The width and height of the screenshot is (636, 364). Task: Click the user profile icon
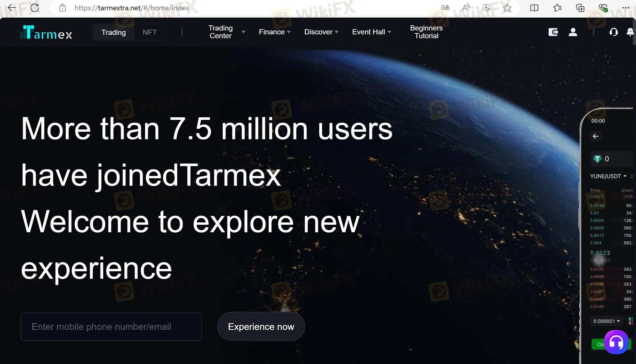tap(573, 32)
